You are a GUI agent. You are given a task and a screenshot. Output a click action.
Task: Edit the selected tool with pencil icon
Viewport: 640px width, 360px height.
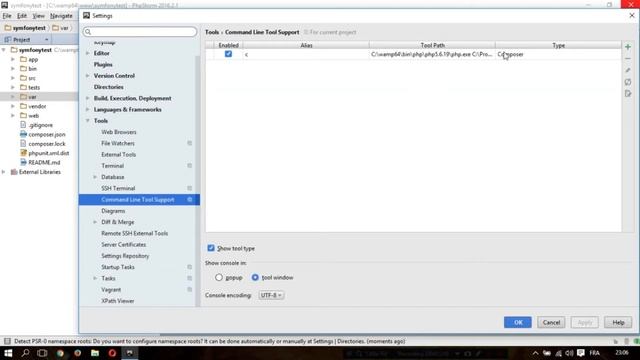(628, 70)
